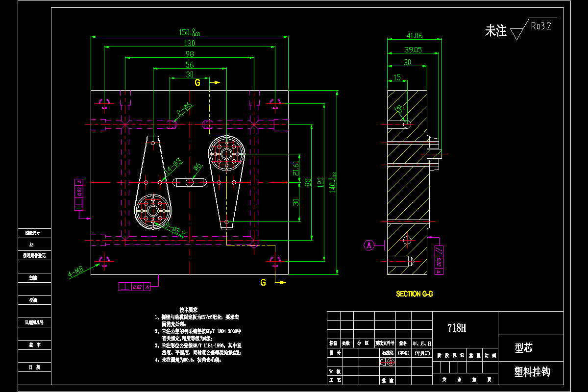Select the '未注' note beside roughness symbol
Image resolution: width=588 pixels, height=392 pixels.
(x=495, y=31)
